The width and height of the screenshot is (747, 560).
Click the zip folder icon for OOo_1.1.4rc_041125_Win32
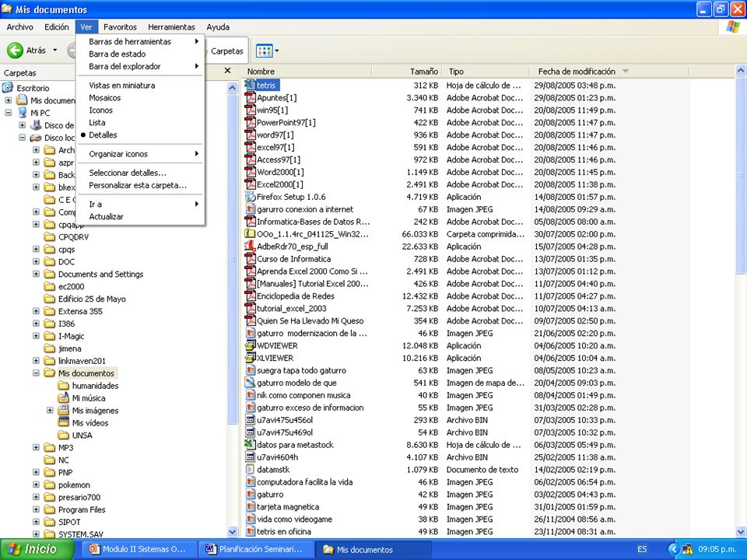click(x=250, y=234)
